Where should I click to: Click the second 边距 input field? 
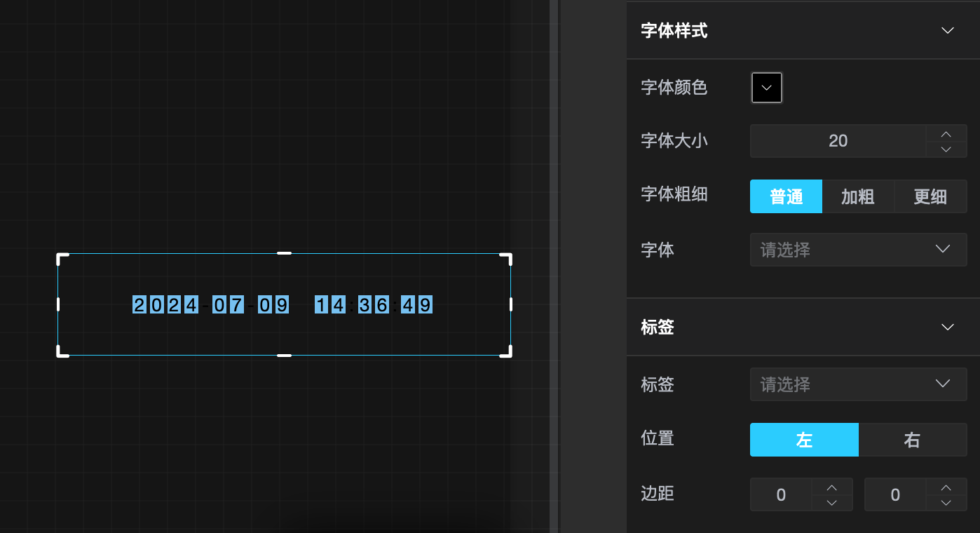click(x=895, y=495)
